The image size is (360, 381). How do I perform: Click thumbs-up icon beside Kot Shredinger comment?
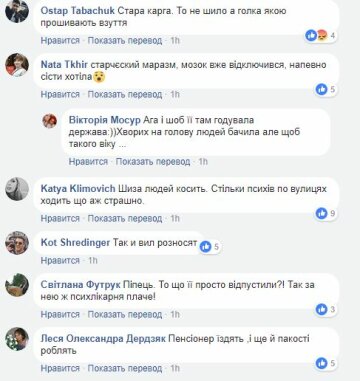click(x=206, y=247)
